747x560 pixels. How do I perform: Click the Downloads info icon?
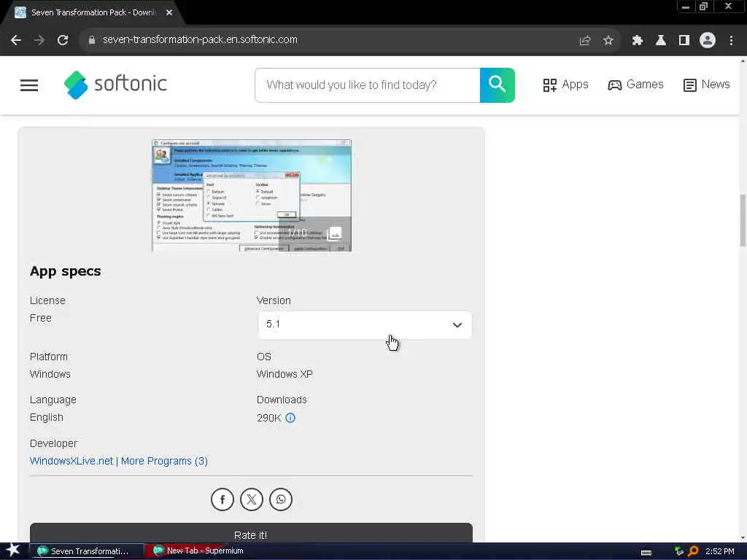click(x=290, y=418)
